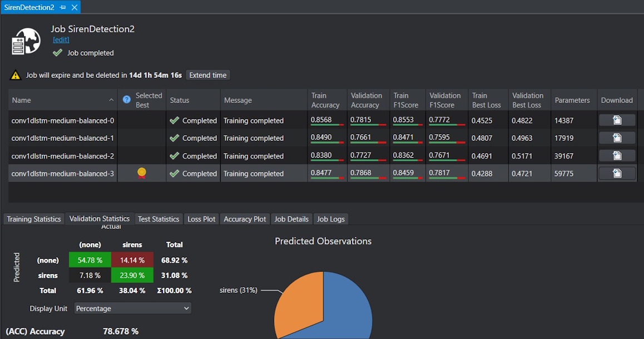
Task: Sort by Train Best Loss header
Action: (488, 100)
